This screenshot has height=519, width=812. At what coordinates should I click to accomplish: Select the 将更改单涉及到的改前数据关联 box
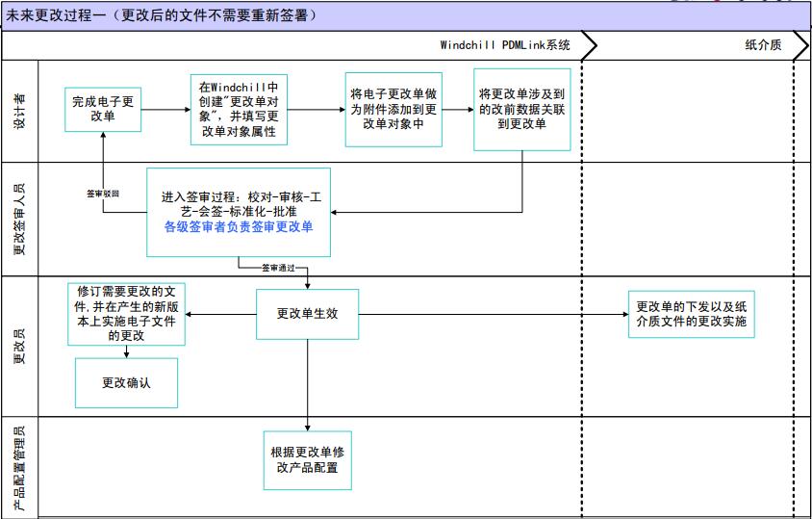pos(521,110)
